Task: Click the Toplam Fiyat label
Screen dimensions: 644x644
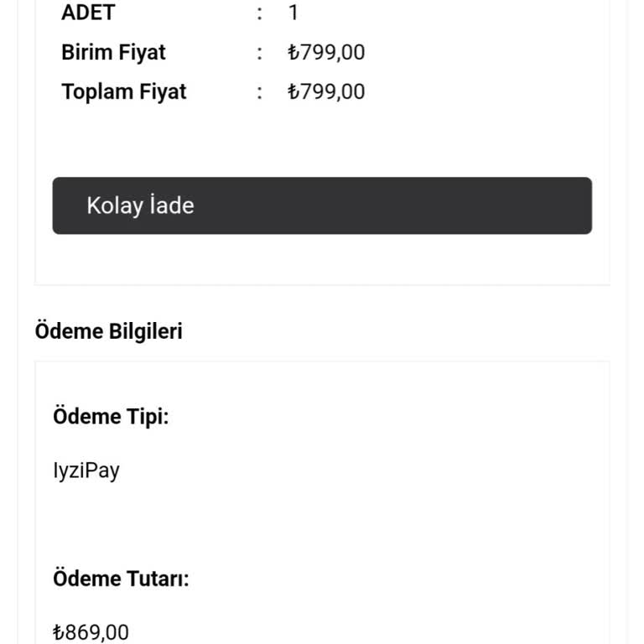Action: (x=123, y=91)
